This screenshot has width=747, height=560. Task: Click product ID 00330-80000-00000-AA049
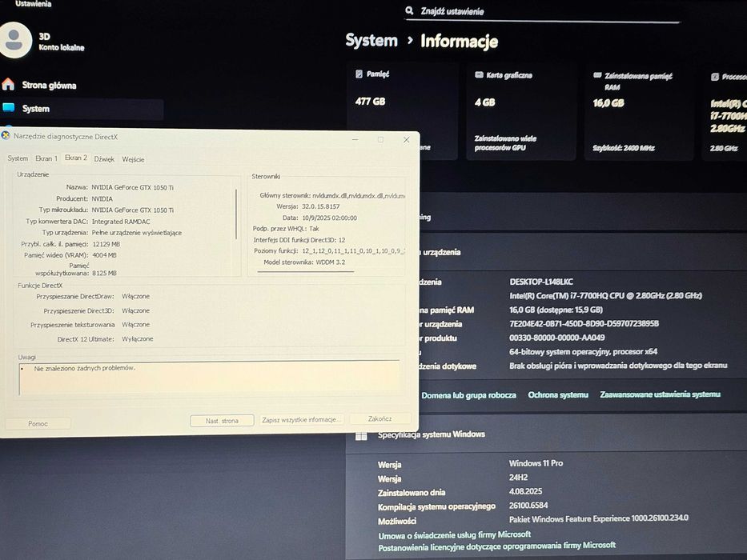click(x=557, y=337)
